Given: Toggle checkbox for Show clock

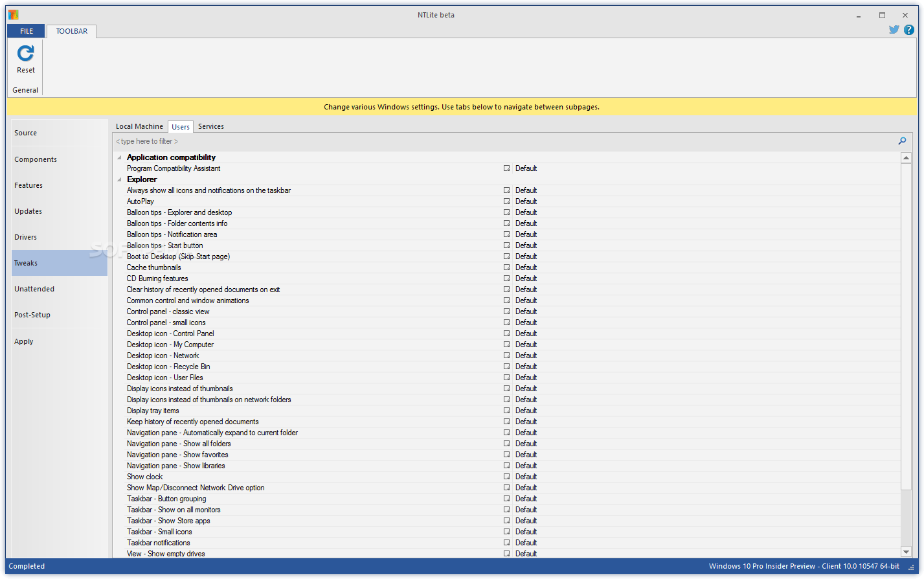Looking at the screenshot, I should coord(506,477).
